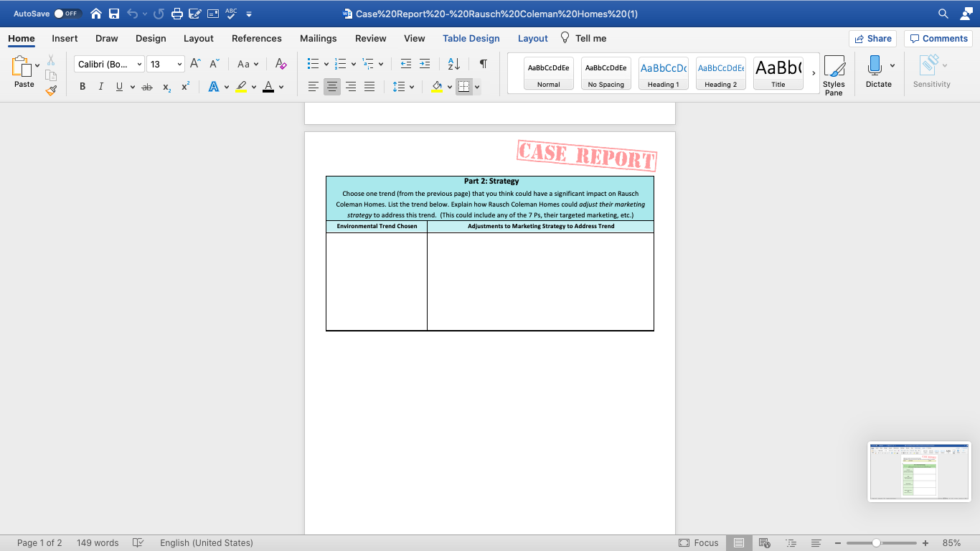Screen dimensions: 980x551
Task: Decrease the paragraph indent
Action: tap(406, 64)
